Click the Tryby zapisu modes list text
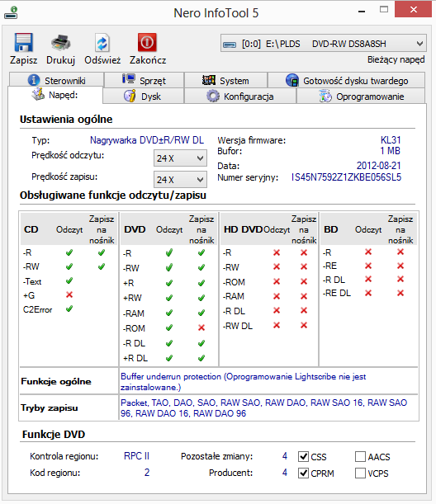 pos(264,407)
